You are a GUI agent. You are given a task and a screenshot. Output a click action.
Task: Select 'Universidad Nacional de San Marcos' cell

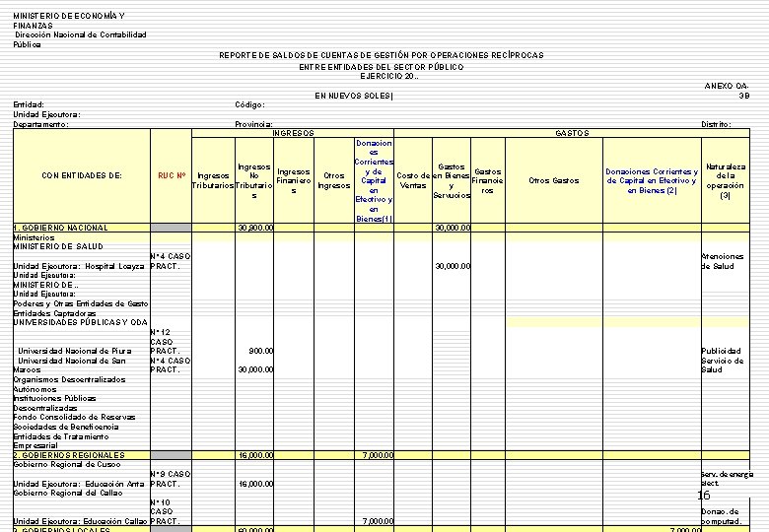[69, 366]
